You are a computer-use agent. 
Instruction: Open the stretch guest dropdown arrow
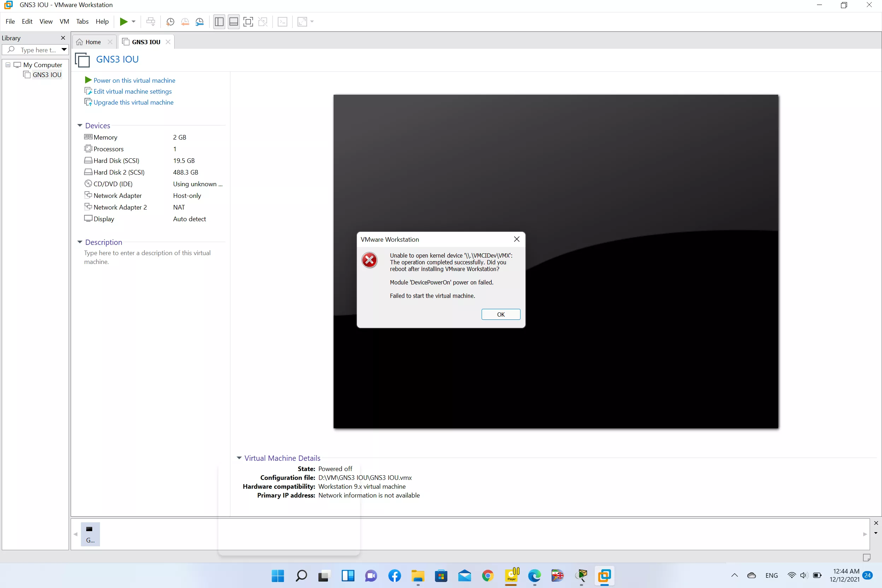(312, 21)
